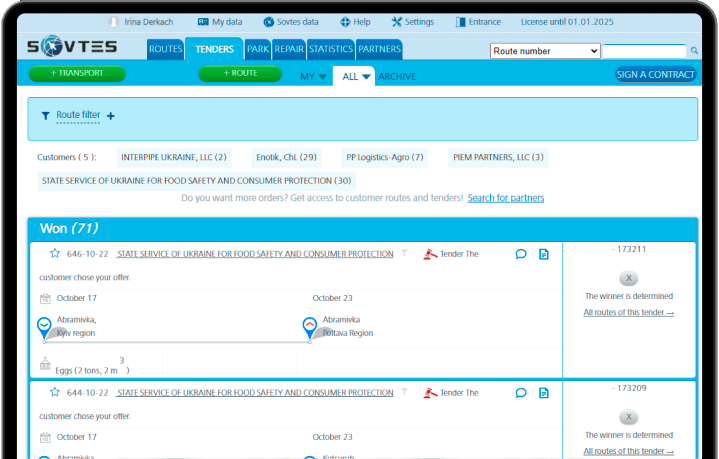Open the Route number dropdown
This screenshot has width=719, height=459.
pyautogui.click(x=545, y=51)
